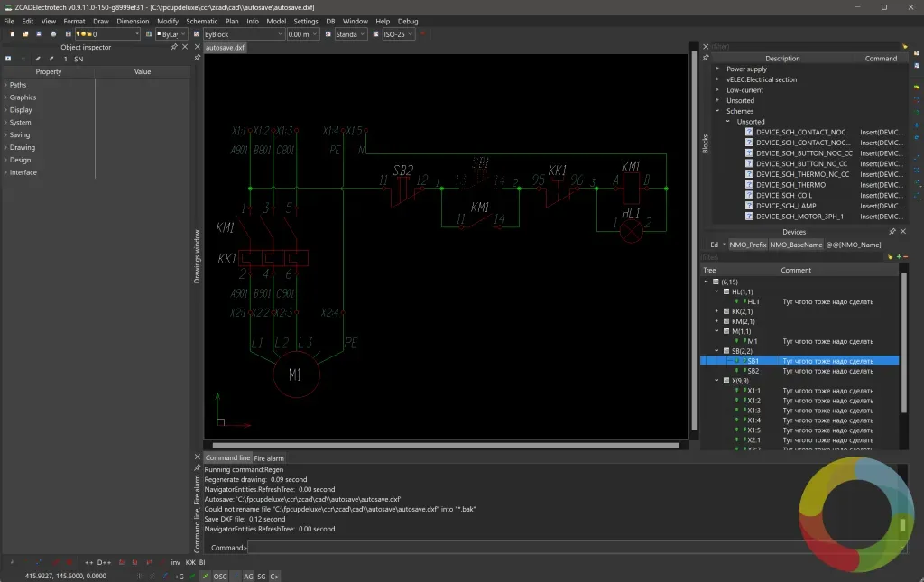Toggle +G in status bar
924x582 pixels.
180,576
